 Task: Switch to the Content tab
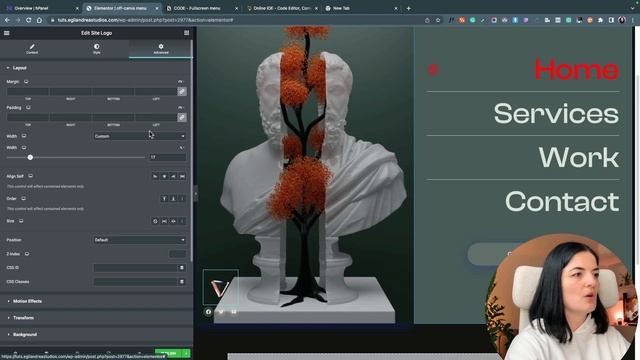pyautogui.click(x=32, y=49)
